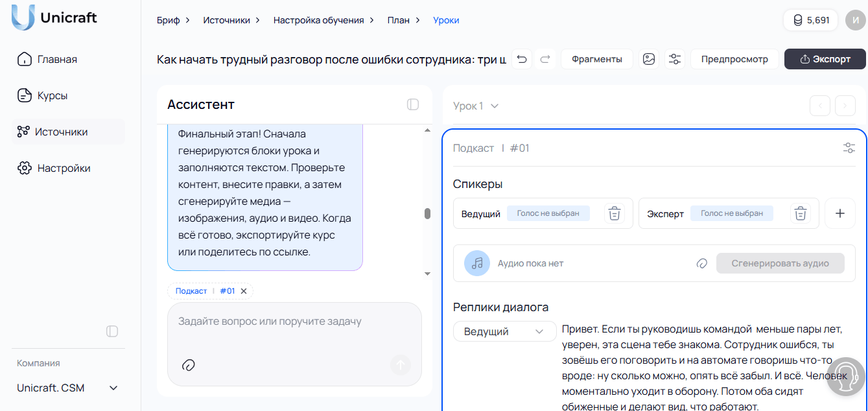Click the 5,691 credits balance

[810, 20]
